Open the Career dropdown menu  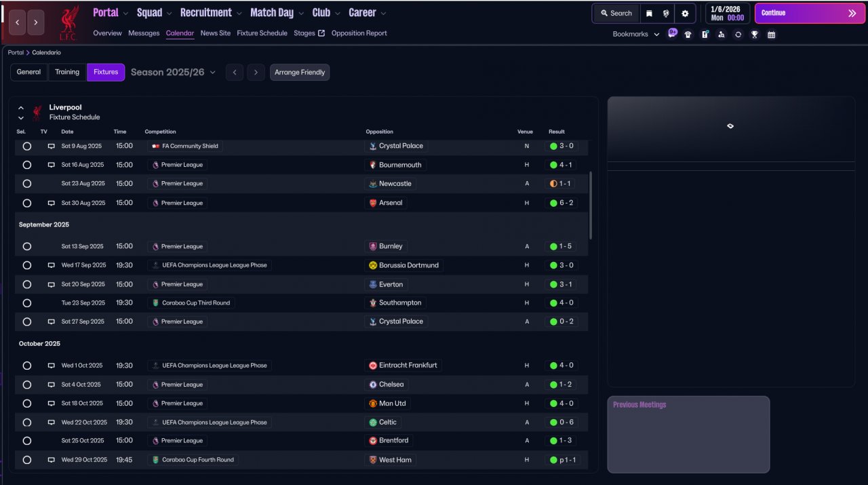(x=367, y=13)
